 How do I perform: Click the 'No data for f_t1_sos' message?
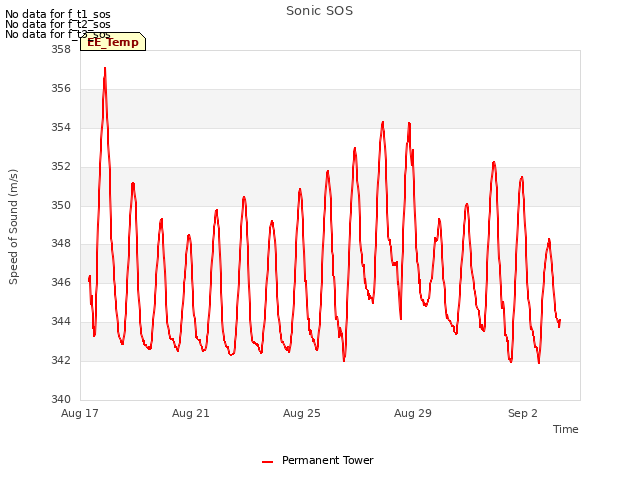pos(58,14)
